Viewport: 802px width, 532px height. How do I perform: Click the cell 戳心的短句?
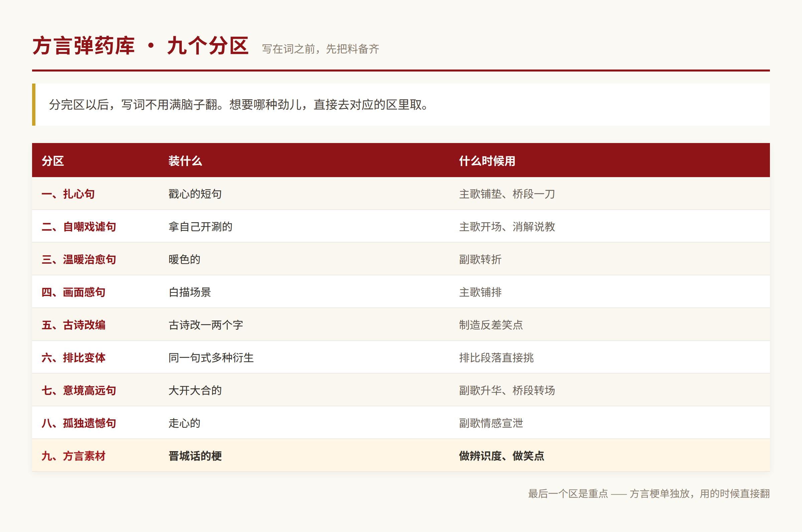click(x=195, y=194)
